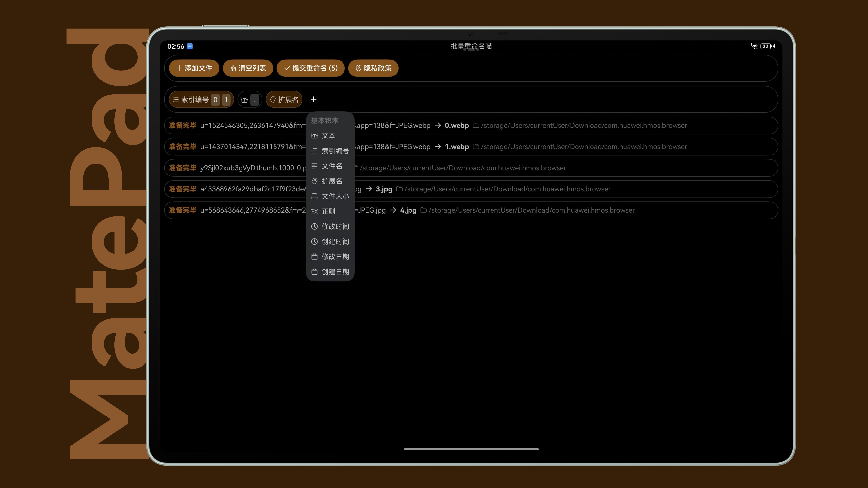Choose 文本 from the block menu
Screen dimensions: 868x488
click(x=330, y=136)
